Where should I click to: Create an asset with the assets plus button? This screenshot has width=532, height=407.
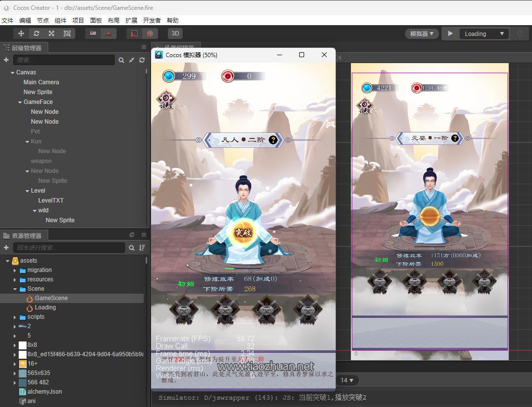point(6,248)
